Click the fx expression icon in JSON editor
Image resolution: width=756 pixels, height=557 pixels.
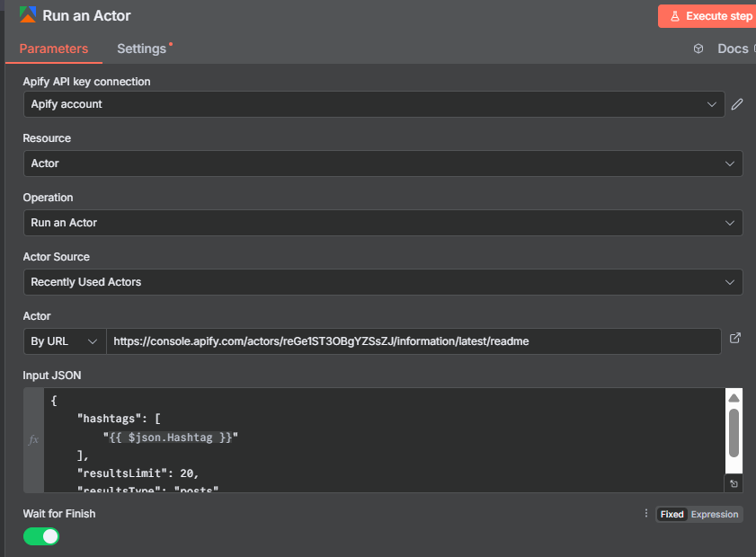33,439
